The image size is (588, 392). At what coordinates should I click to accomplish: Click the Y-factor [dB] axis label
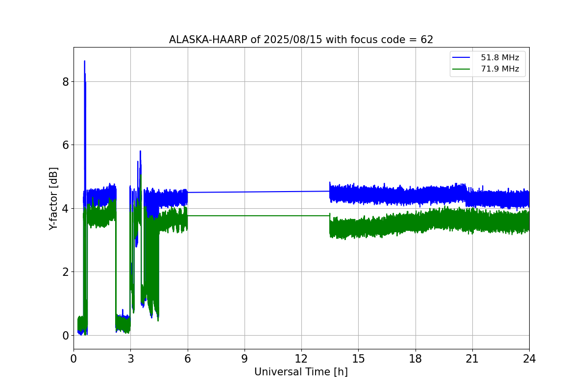click(53, 198)
